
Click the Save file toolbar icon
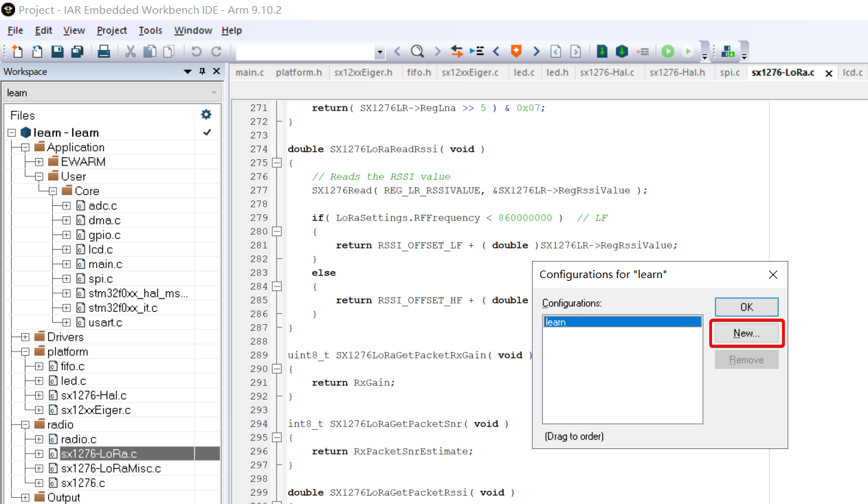click(x=58, y=51)
